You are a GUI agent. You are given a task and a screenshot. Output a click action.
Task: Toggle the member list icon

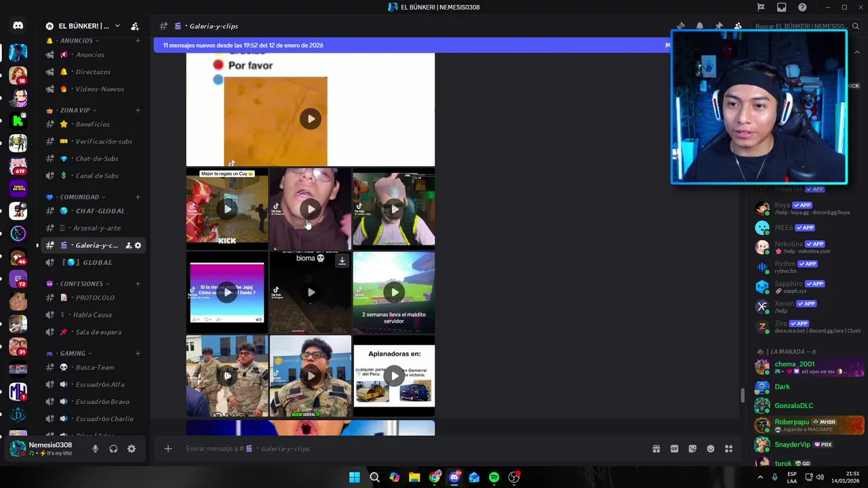(738, 26)
